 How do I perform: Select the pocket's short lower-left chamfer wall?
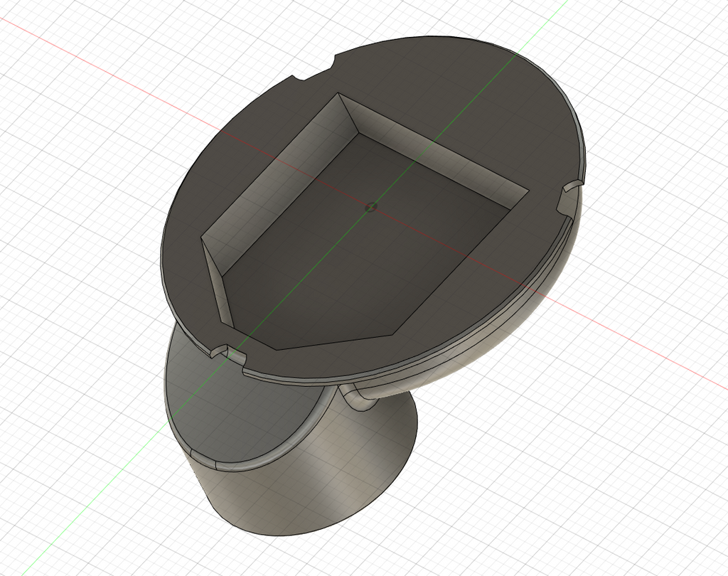pos(218,283)
